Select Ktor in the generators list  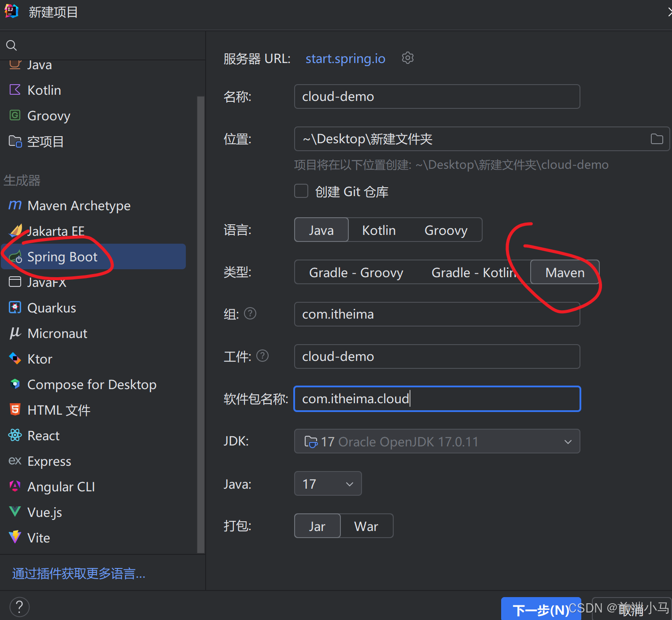[x=93, y=359]
